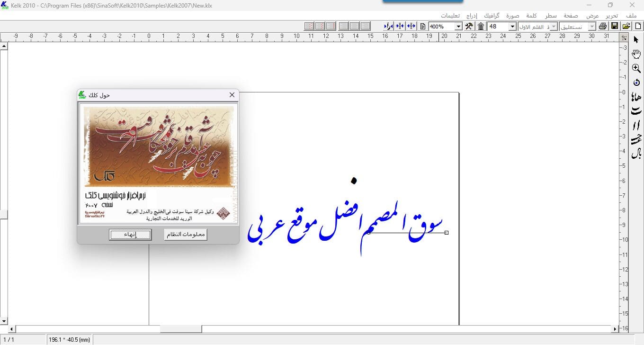
Task: Click the bottom calligraphy tool in sidebar
Action: [636, 154]
